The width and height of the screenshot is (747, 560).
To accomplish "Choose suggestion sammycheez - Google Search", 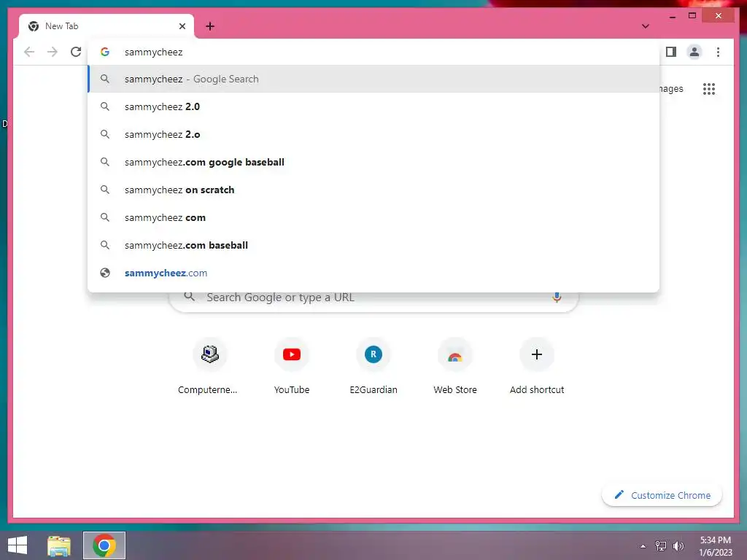I will [x=373, y=79].
